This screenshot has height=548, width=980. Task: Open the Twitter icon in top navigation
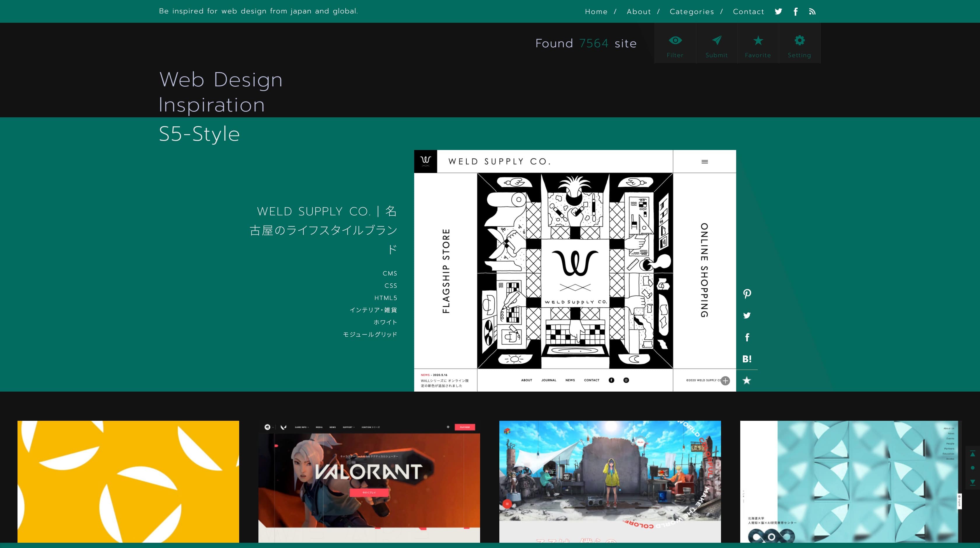[778, 11]
